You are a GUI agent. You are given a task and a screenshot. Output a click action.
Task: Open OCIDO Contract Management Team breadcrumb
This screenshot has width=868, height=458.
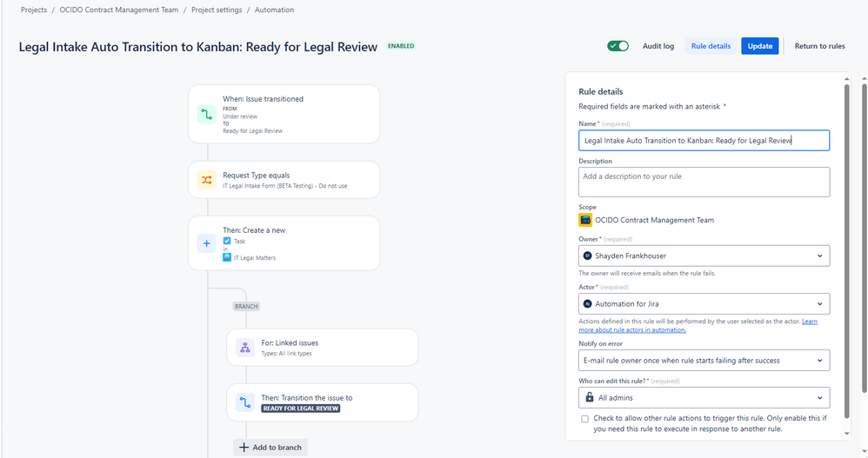pyautogui.click(x=119, y=10)
